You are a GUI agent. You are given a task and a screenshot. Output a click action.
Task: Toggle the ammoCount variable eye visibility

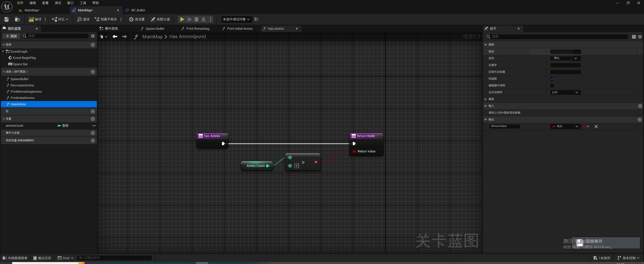click(94, 126)
